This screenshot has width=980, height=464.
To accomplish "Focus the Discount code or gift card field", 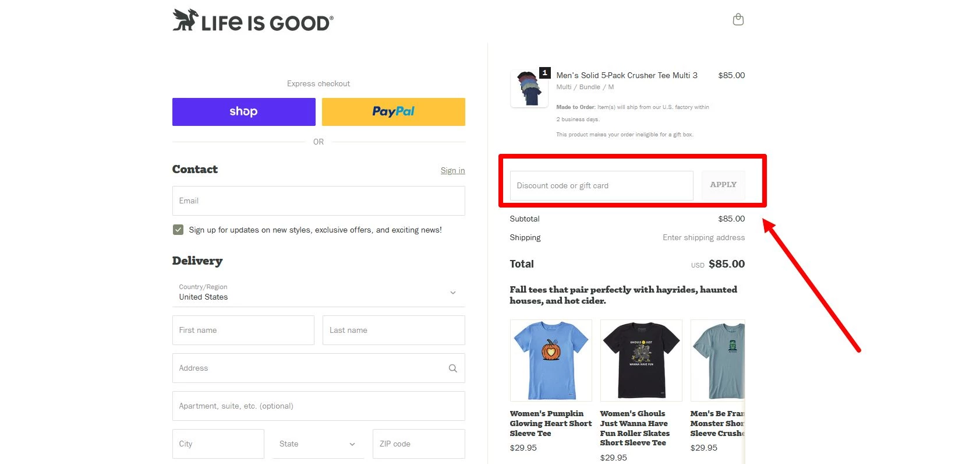I will click(601, 185).
